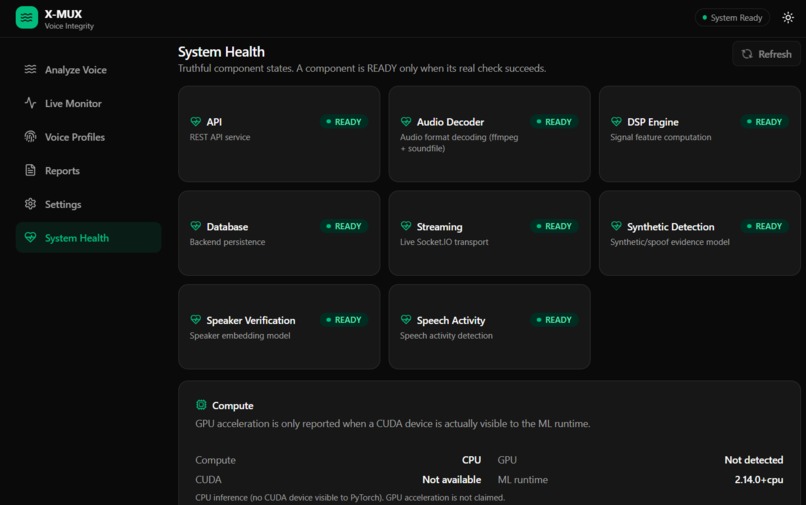
Task: Click the Voice Profiles fingerprint icon
Action: click(x=30, y=137)
